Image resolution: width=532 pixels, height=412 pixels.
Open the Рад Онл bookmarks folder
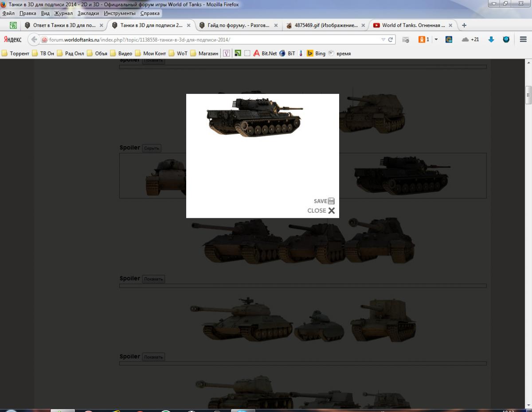click(70, 53)
